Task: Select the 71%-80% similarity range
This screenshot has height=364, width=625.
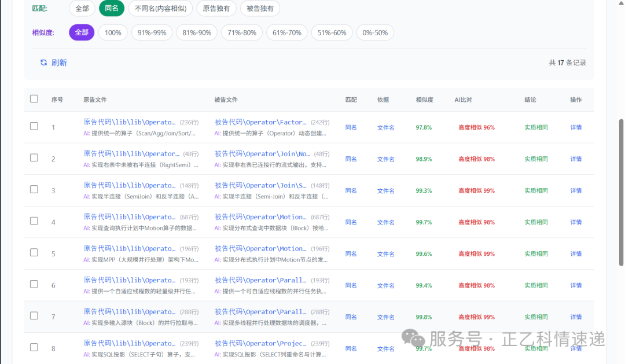Action: 241,32
